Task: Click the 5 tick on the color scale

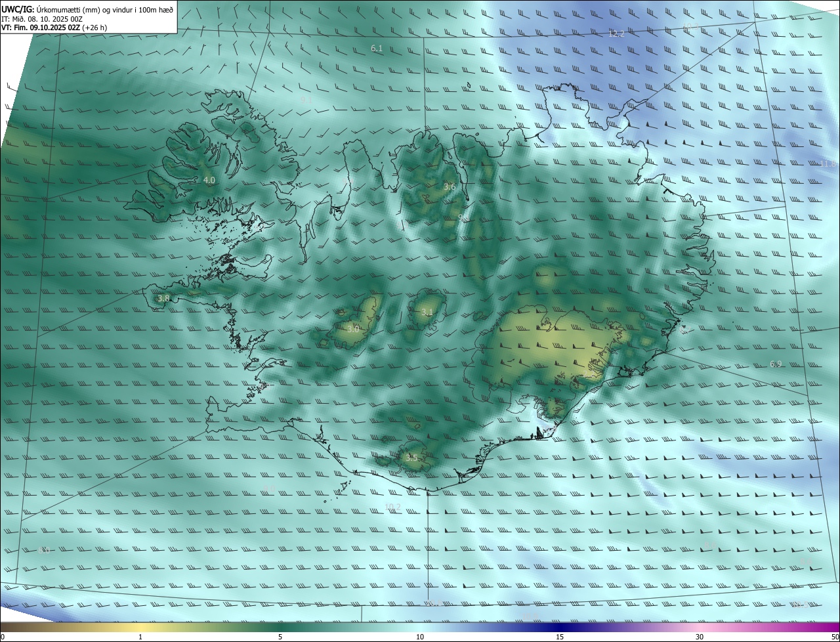Action: pos(280,637)
